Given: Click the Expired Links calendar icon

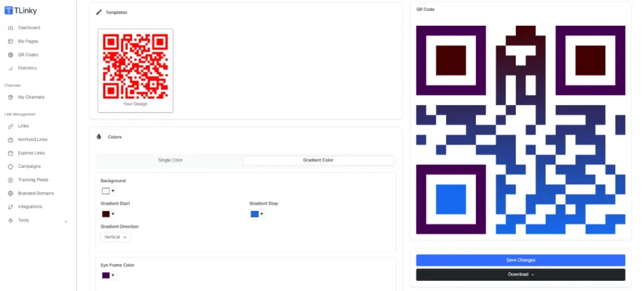Looking at the screenshot, I should click(11, 153).
